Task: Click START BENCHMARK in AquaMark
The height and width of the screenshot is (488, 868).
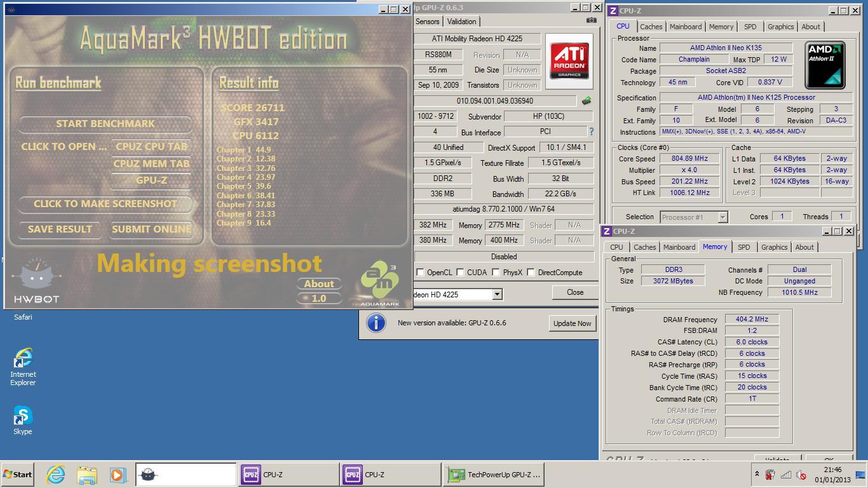Action: coord(105,124)
